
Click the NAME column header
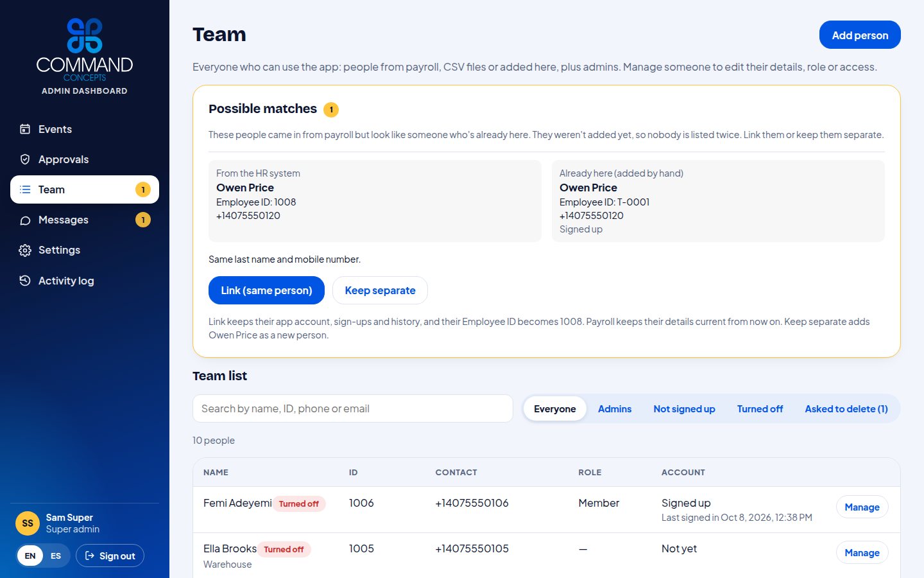click(x=216, y=472)
